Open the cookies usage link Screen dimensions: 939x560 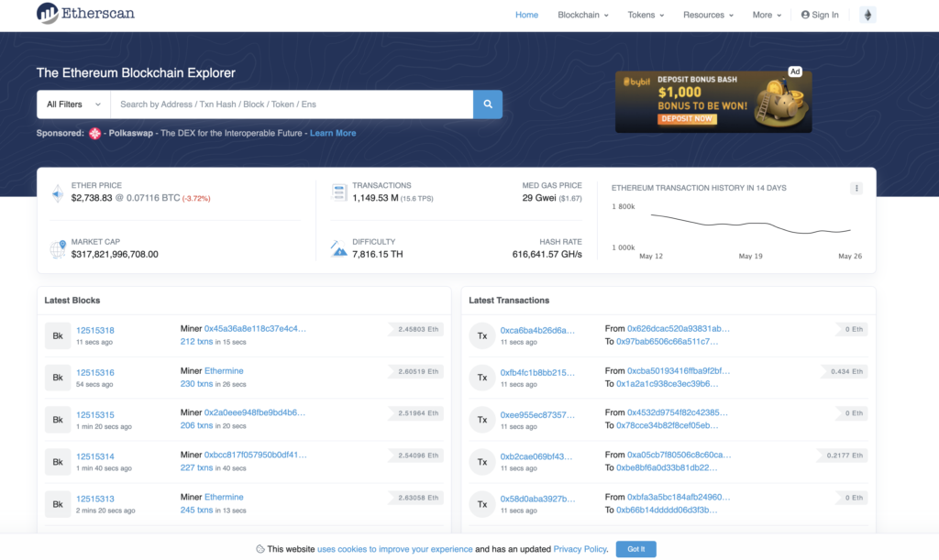(394, 549)
